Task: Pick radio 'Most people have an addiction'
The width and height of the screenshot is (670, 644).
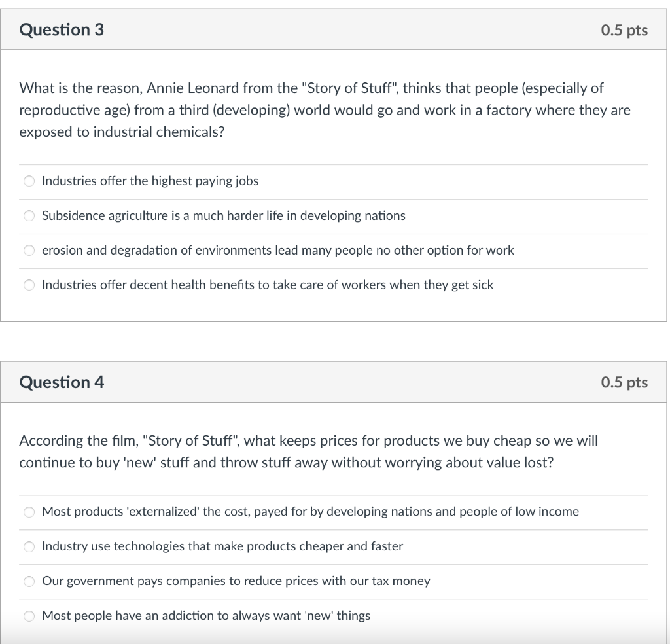Action: tap(29, 616)
